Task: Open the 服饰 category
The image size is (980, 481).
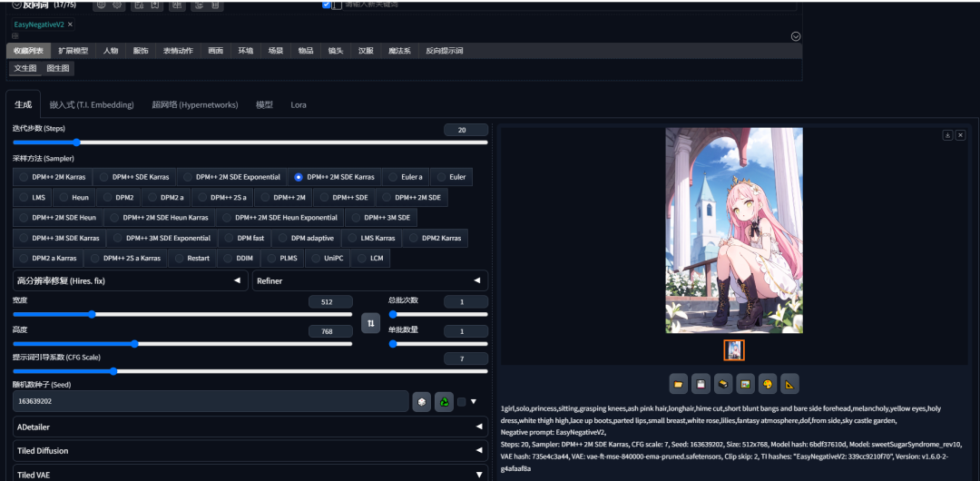Action: pos(141,51)
